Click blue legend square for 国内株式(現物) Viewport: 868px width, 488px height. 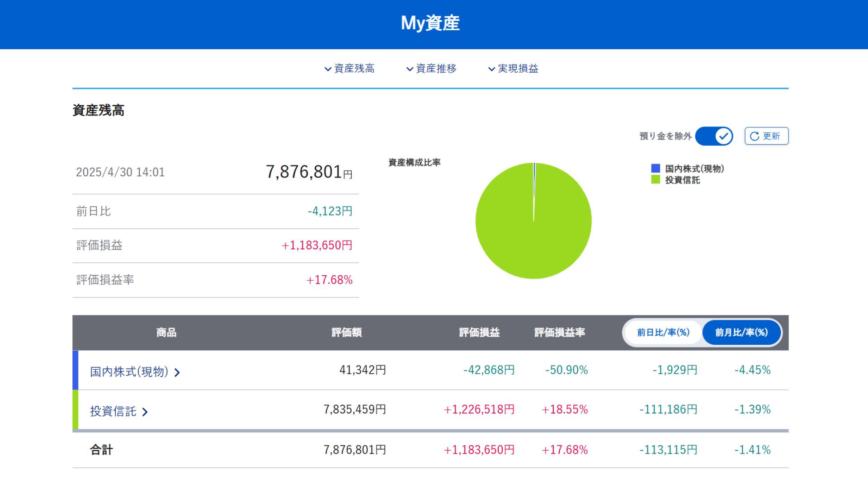pos(656,169)
